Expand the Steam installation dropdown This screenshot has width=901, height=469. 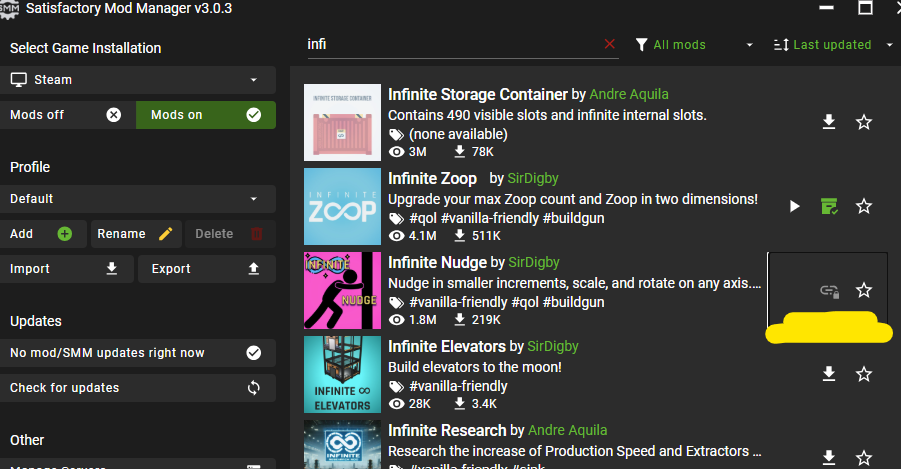click(138, 80)
